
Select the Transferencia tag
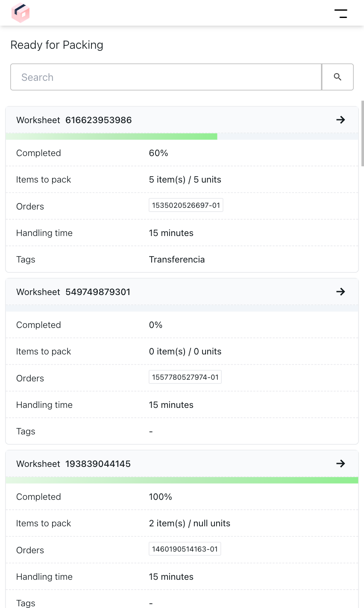coord(177,260)
